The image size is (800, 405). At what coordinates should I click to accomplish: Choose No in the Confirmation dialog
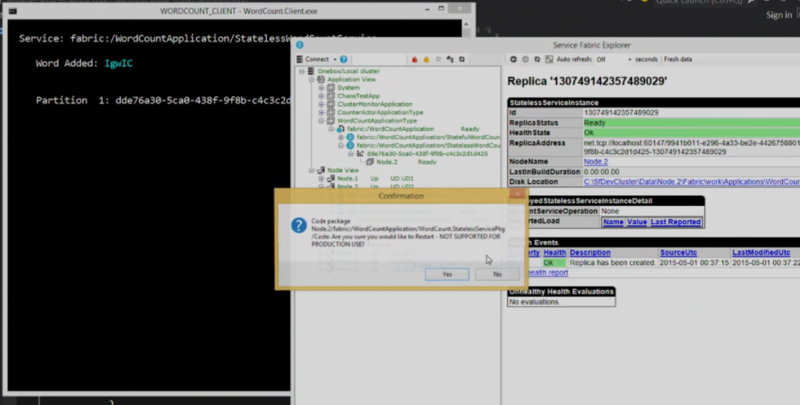pyautogui.click(x=497, y=274)
